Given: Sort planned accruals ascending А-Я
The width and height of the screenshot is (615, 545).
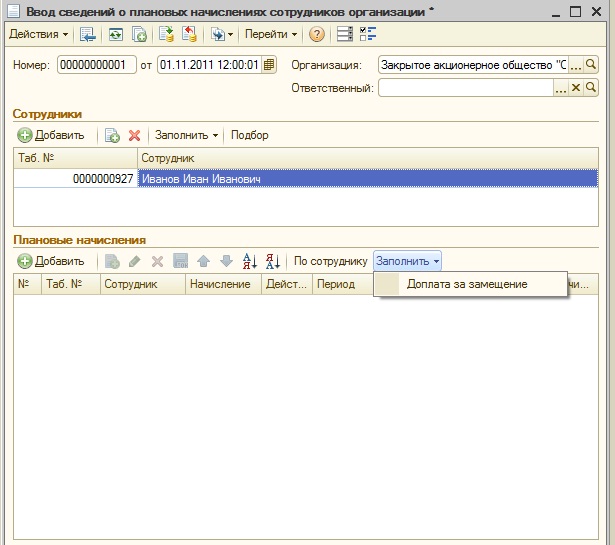Looking at the screenshot, I should [x=250, y=261].
